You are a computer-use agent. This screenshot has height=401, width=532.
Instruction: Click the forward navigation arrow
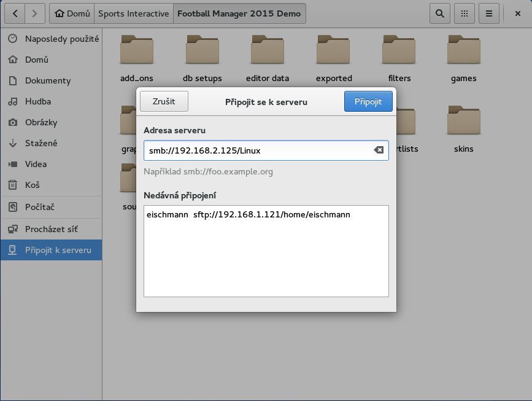coord(35,13)
